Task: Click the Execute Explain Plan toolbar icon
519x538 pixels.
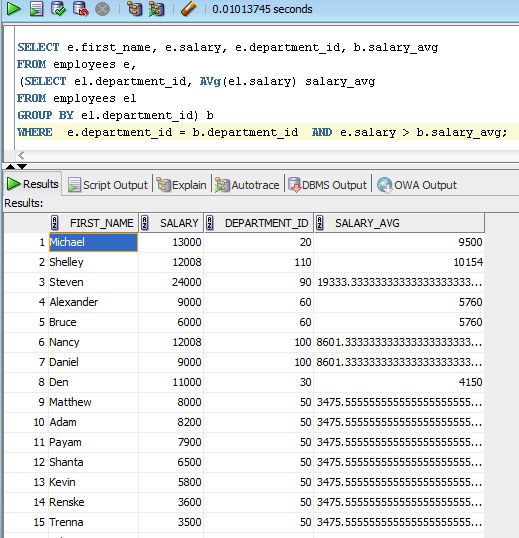Action: pyautogui.click(x=134, y=9)
